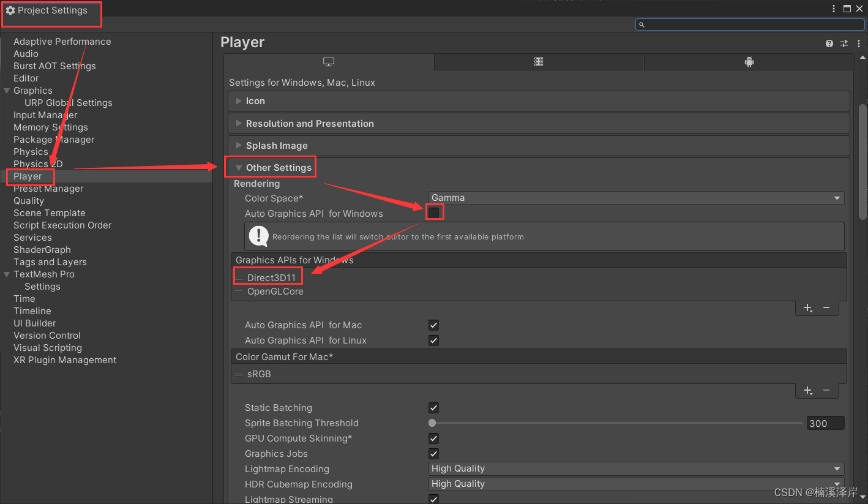Click the help question mark icon
Image resolution: width=868 pixels, height=504 pixels.
(829, 43)
